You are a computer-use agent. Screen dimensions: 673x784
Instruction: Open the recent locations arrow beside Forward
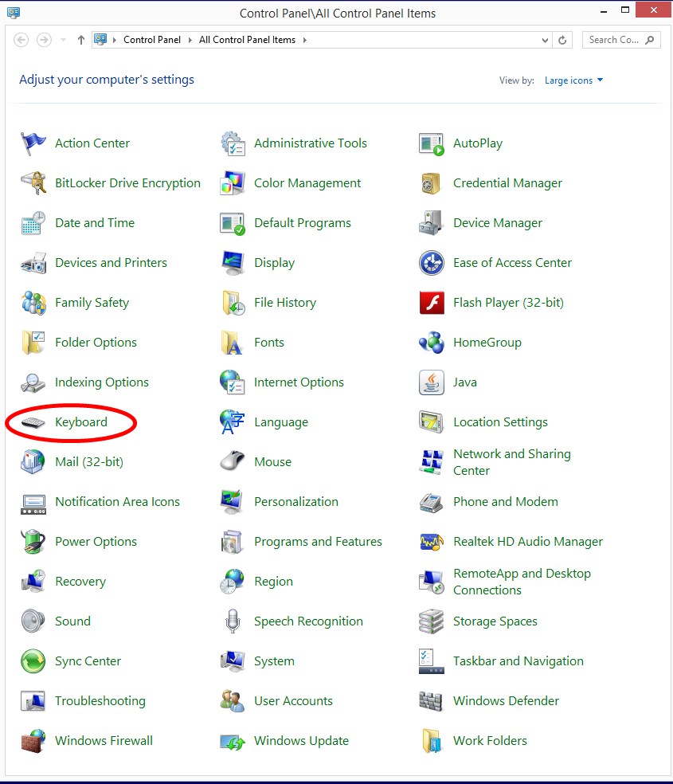click(x=63, y=40)
